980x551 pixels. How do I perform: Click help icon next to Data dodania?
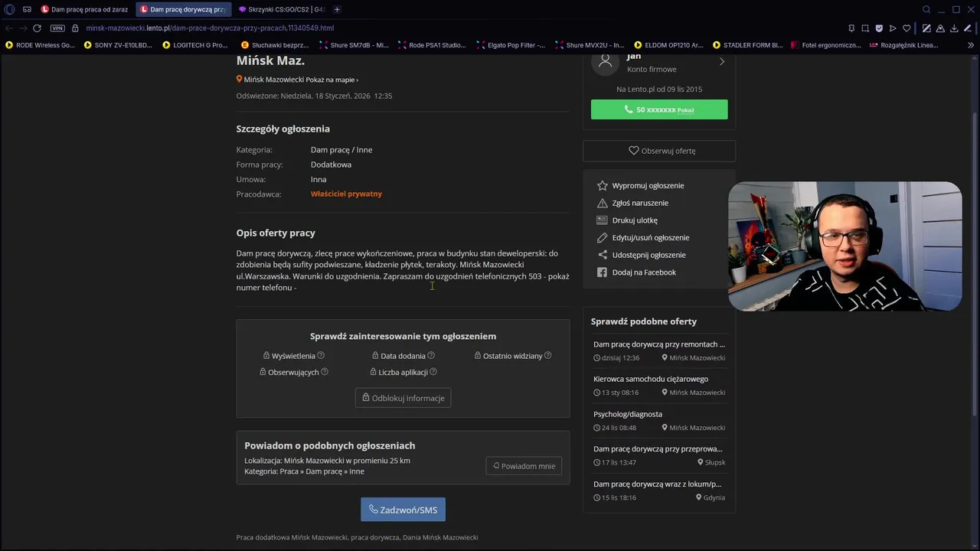tap(431, 355)
